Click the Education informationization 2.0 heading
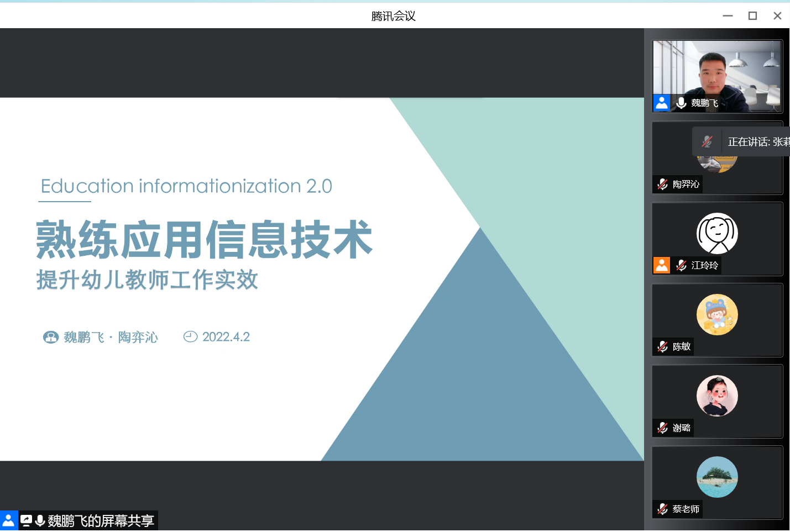Viewport: 790px width, 532px height. click(186, 186)
